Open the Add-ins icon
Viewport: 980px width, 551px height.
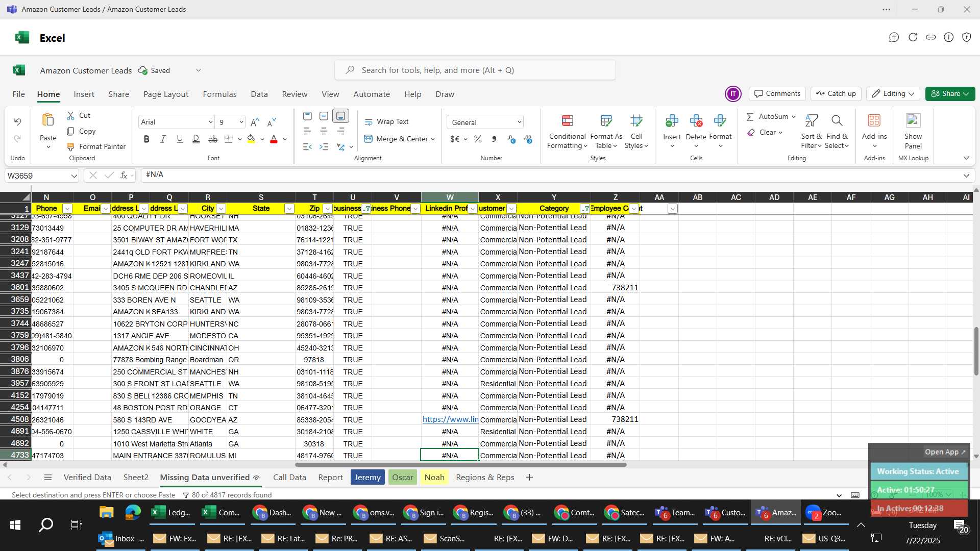(x=874, y=121)
